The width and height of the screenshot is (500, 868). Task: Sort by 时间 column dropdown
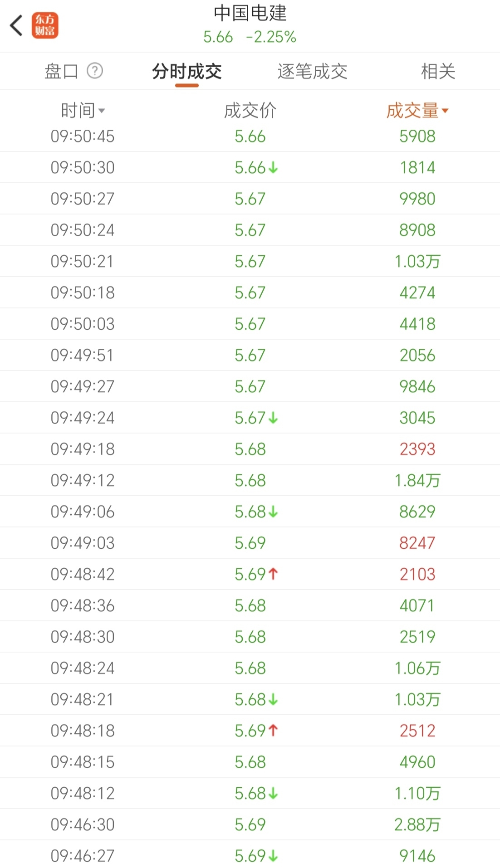tap(83, 111)
